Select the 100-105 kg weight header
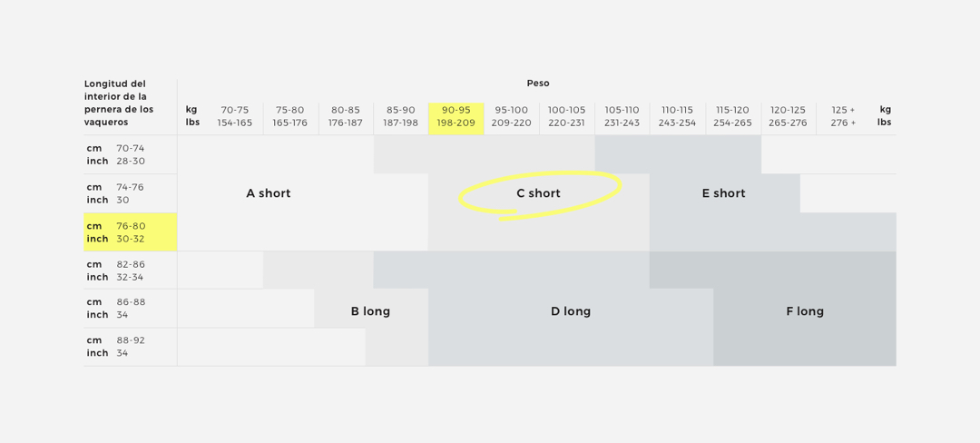This screenshot has height=443, width=980. pos(566,117)
